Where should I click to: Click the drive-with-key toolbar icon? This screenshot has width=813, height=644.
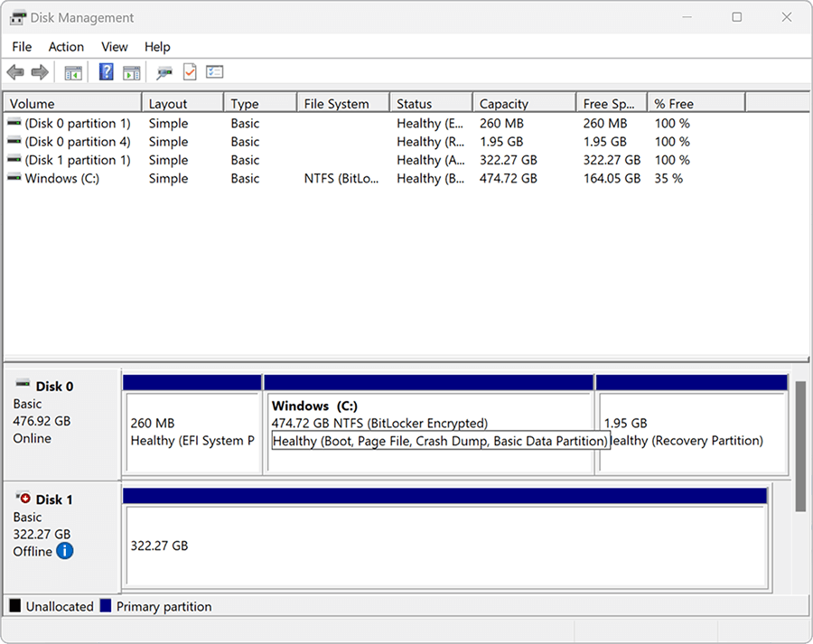point(164,72)
